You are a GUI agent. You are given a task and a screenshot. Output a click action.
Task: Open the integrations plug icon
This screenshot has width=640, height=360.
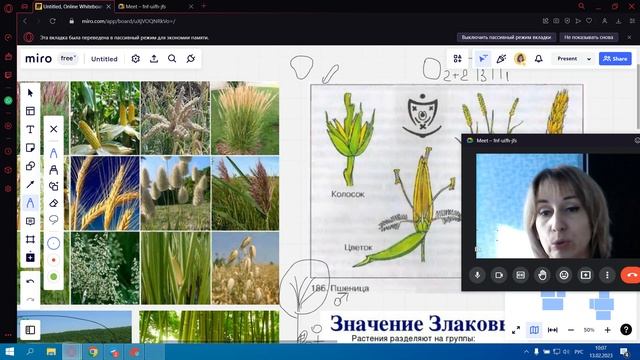coord(191,59)
